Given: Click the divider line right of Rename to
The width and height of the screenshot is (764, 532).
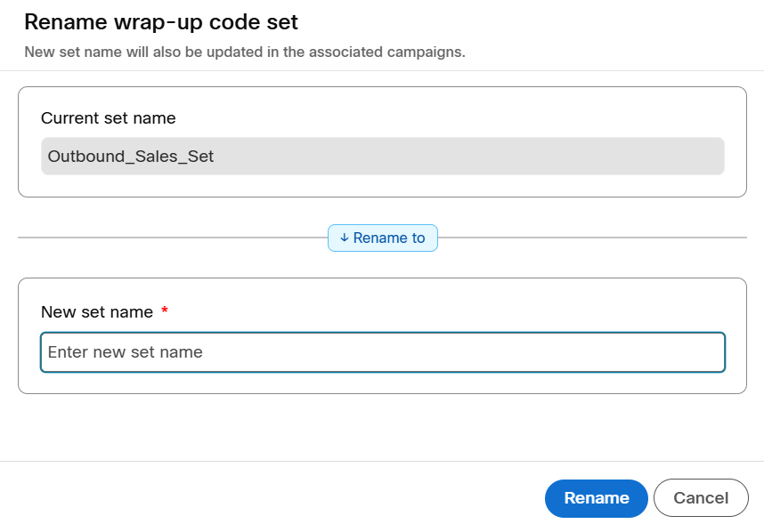Looking at the screenshot, I should pos(592,238).
